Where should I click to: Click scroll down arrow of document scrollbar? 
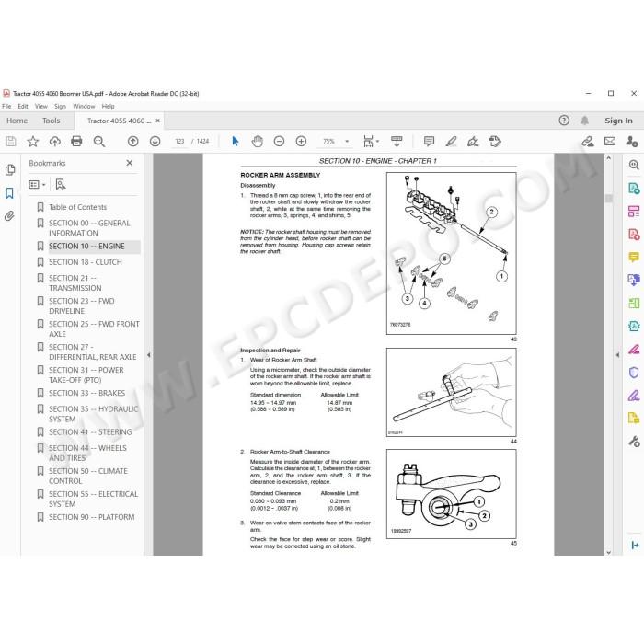pyautogui.click(x=609, y=552)
